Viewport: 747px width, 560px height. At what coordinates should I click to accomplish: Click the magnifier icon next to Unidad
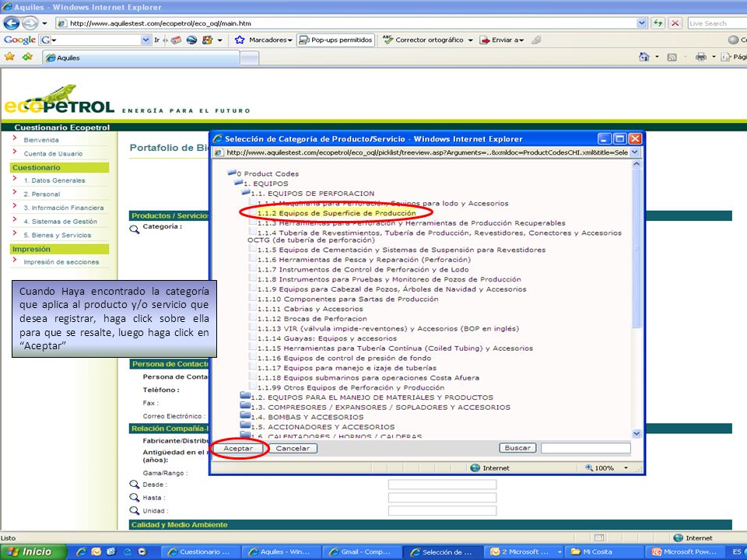135,510
